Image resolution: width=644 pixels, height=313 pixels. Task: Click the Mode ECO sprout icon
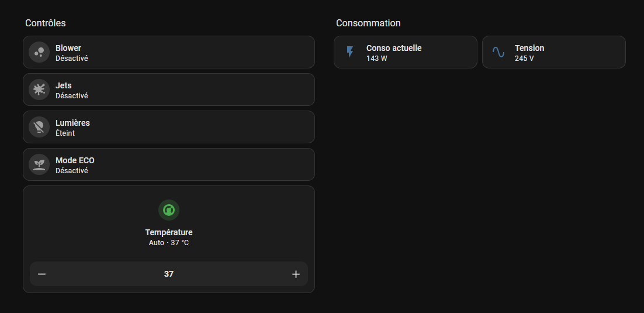click(x=39, y=164)
